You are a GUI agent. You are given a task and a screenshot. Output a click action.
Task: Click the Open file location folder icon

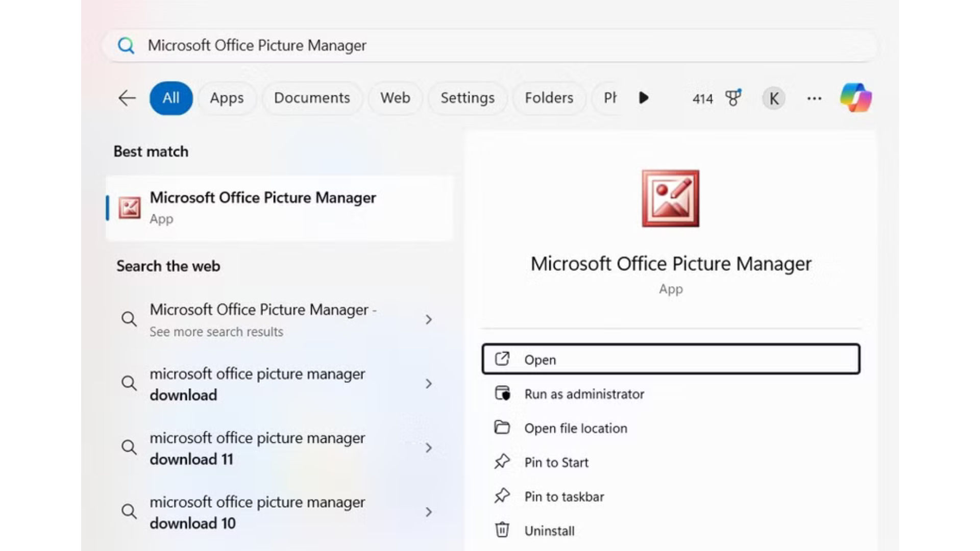[x=503, y=428]
